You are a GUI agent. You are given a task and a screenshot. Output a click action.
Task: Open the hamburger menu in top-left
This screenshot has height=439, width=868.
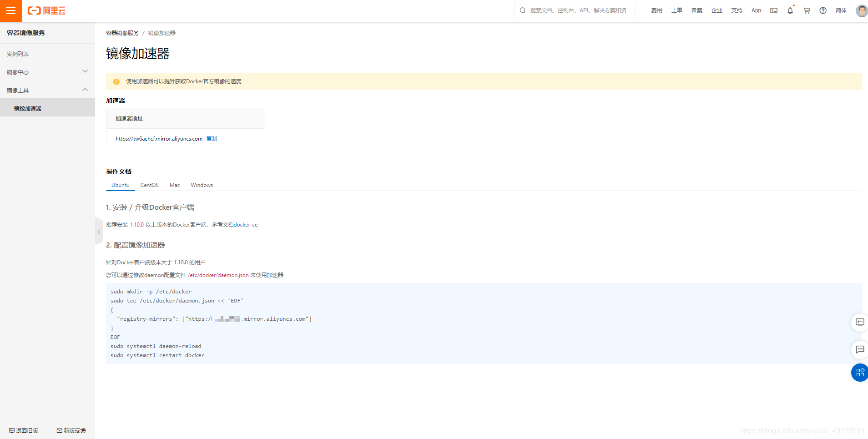[x=11, y=10]
